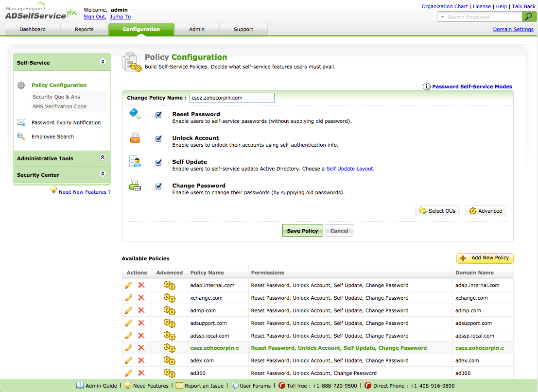Click the Change Policy Name text field

[232, 98]
